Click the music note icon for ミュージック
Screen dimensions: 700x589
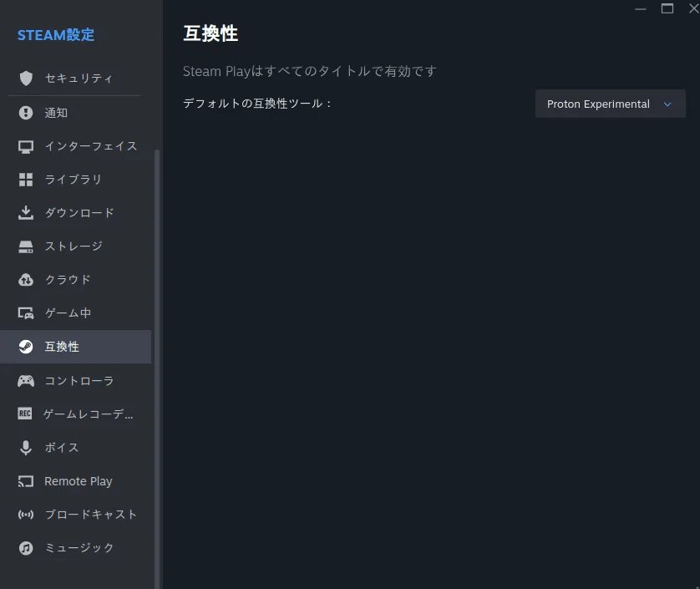[26, 548]
